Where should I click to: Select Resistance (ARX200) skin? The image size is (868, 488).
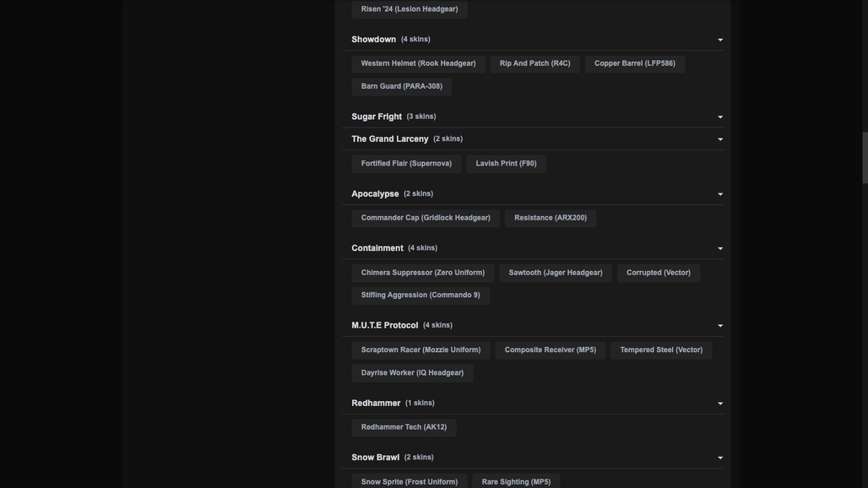point(551,218)
